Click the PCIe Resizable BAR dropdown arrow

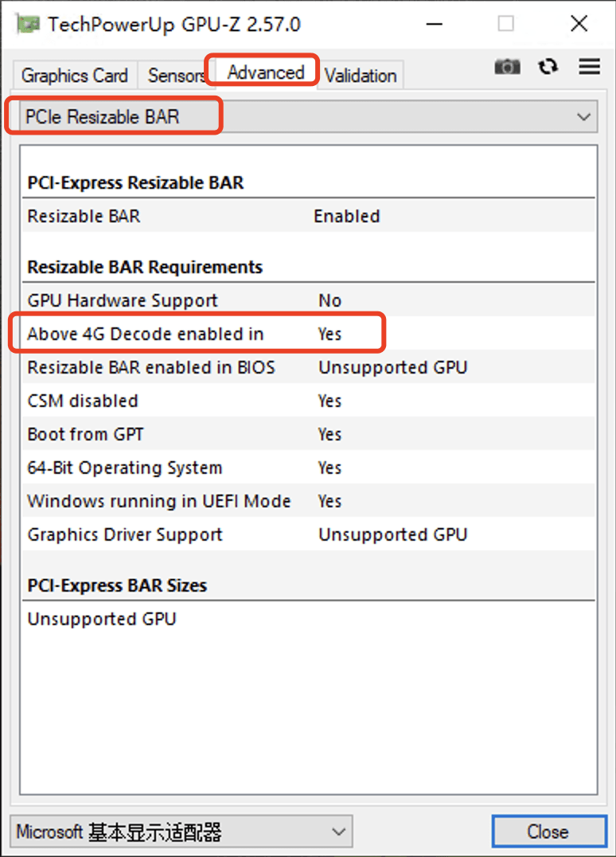[584, 117]
